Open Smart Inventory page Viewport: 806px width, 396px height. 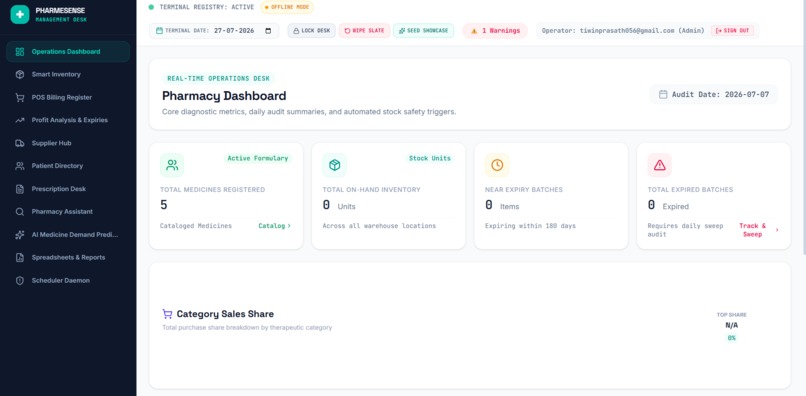click(68, 75)
